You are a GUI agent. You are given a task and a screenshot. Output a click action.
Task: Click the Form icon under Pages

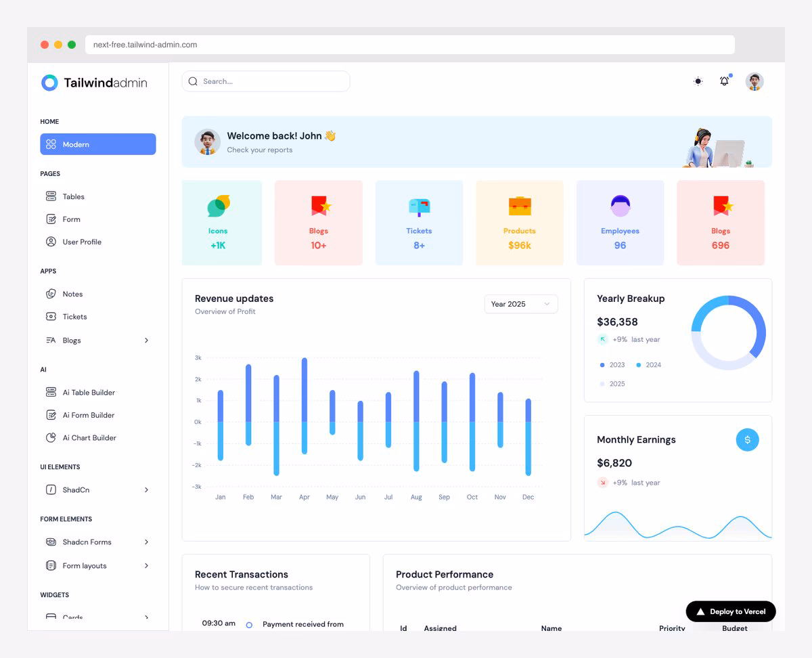(51, 219)
